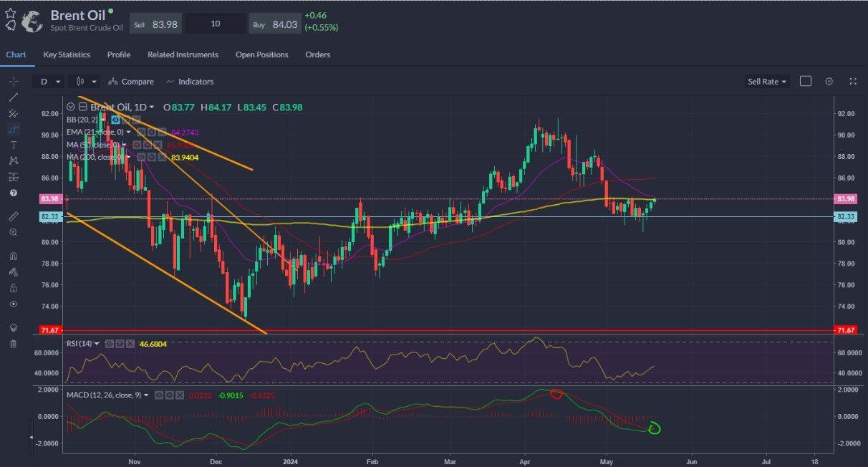This screenshot has height=467, width=868.
Task: Open MA 50 indicator settings gear
Action: pyautogui.click(x=147, y=145)
